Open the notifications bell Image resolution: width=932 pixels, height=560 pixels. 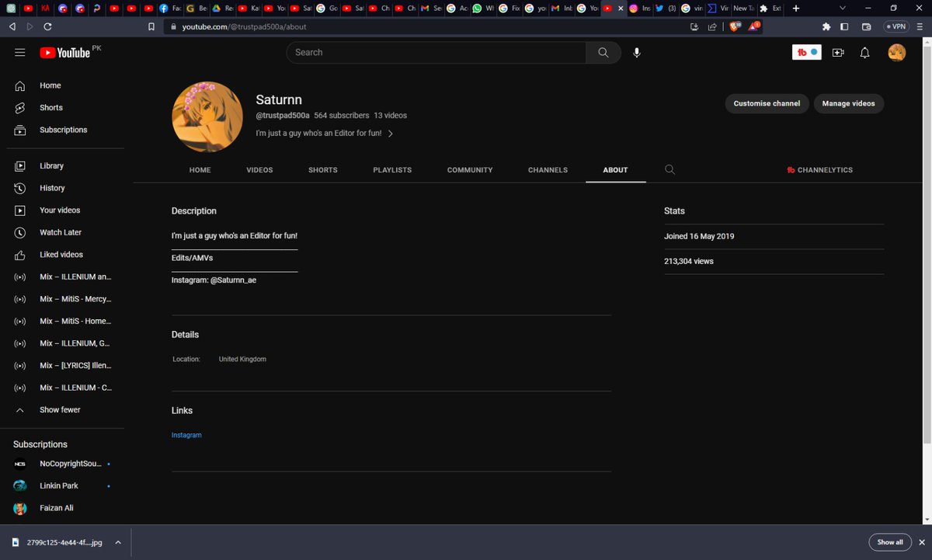(864, 53)
